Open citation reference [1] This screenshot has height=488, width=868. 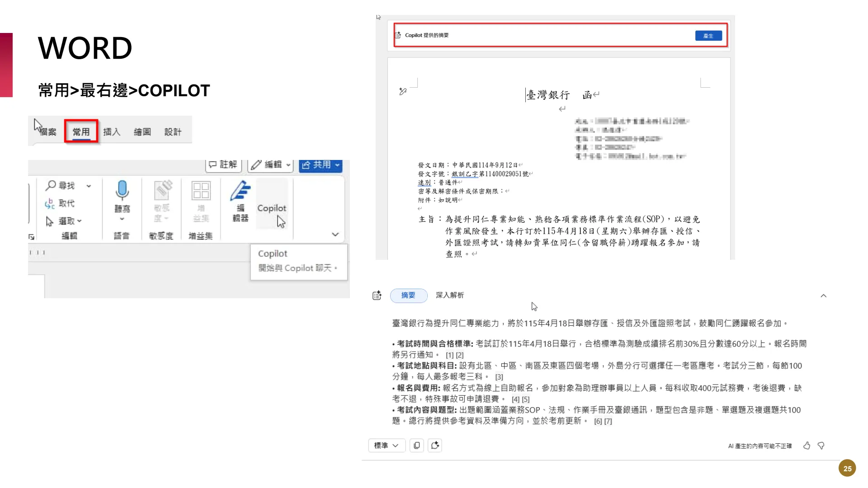pos(450,355)
